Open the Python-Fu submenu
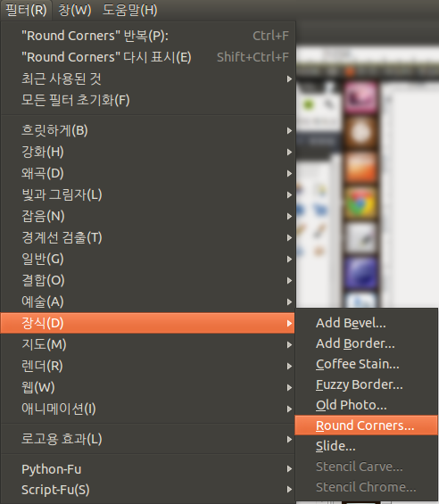The height and width of the screenshot is (504, 439). [148, 469]
